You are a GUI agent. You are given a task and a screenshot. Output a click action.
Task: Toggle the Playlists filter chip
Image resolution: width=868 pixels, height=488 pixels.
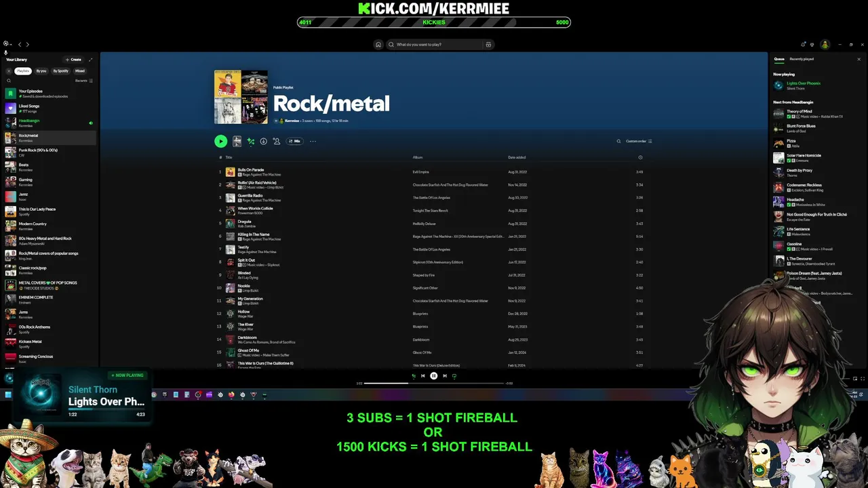click(x=23, y=70)
